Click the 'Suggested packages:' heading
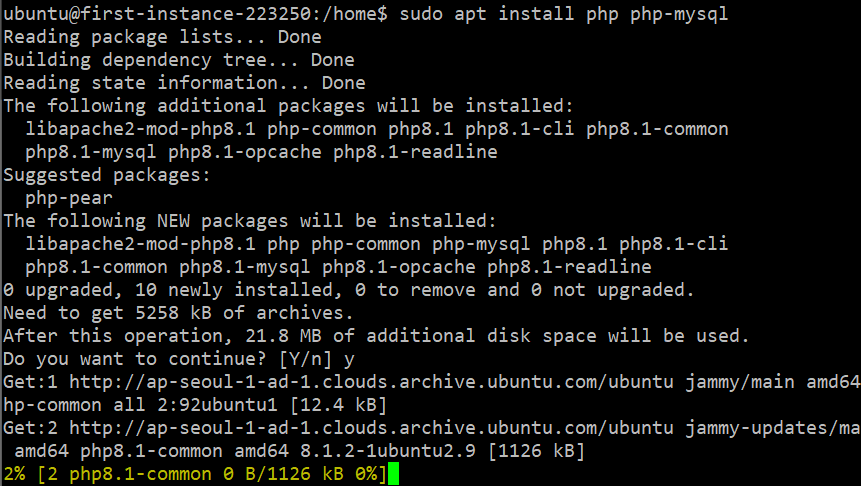 107,175
